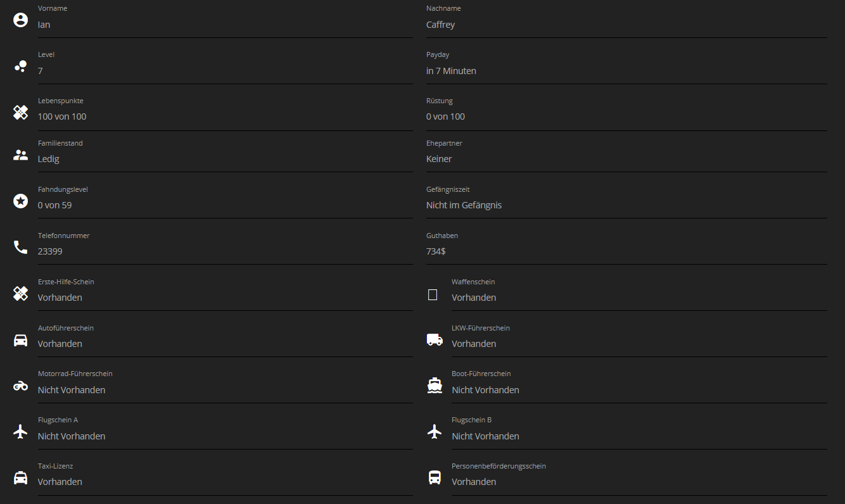Image resolution: width=845 pixels, height=504 pixels.
Task: Click the account person icon beside Vorname
Action: [x=20, y=20]
